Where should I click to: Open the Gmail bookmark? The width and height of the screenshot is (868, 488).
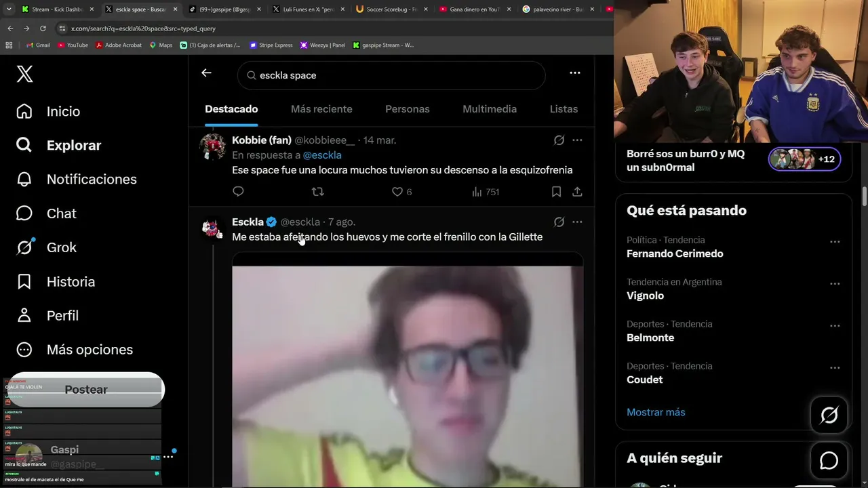[x=38, y=45]
